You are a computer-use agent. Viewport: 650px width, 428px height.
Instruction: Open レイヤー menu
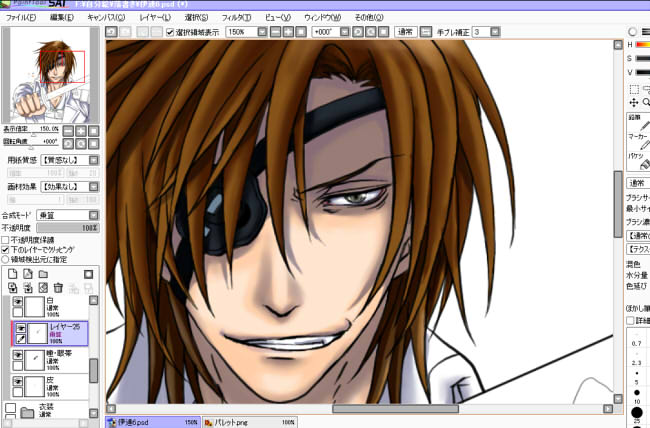click(155, 17)
